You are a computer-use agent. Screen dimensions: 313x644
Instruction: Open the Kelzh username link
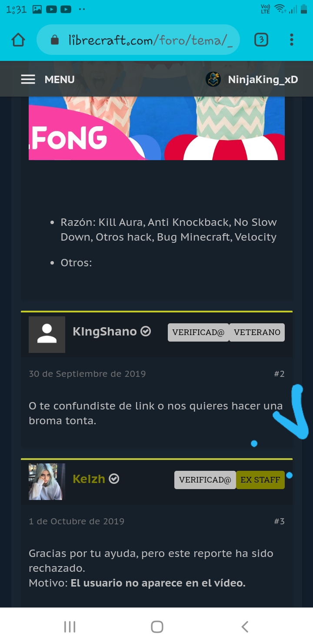point(89,479)
